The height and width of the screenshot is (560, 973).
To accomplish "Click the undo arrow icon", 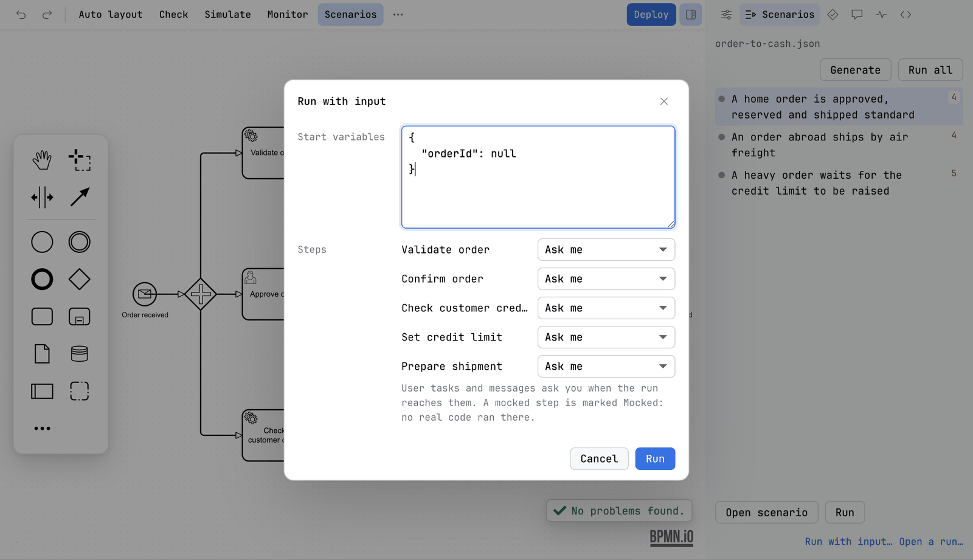I will coord(21,15).
